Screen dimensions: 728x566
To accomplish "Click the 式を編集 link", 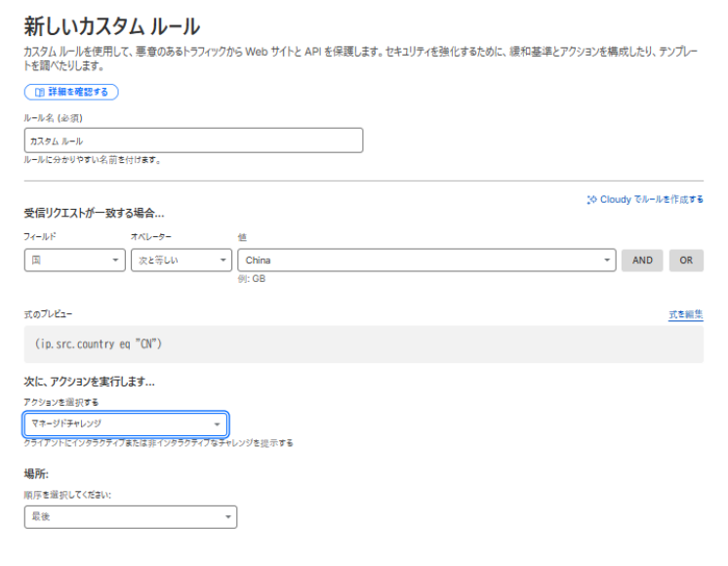I will tap(684, 314).
